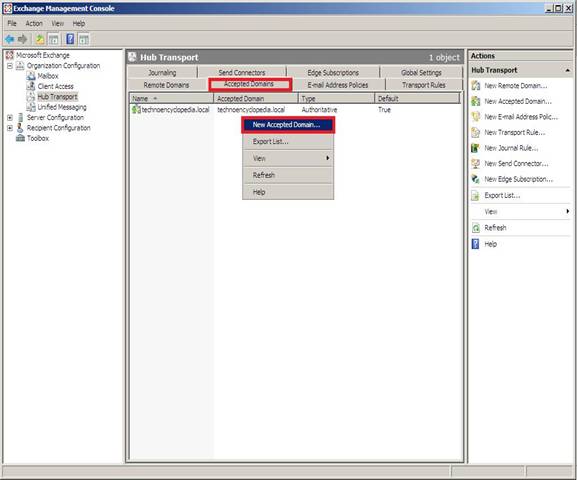
Task: Collapse the Hub Transport actions section
Action: click(567, 70)
